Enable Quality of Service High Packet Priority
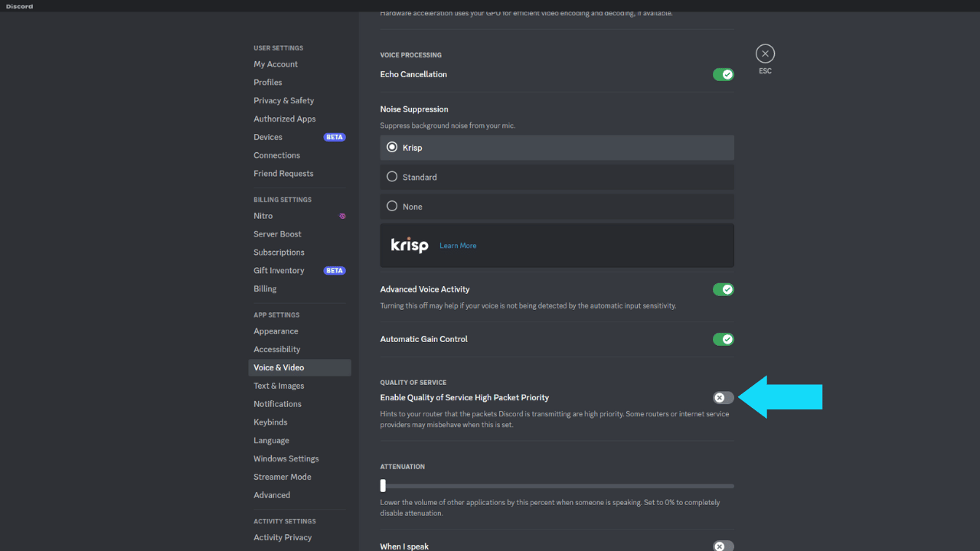Screen dimensions: 980x551 (x=724, y=398)
